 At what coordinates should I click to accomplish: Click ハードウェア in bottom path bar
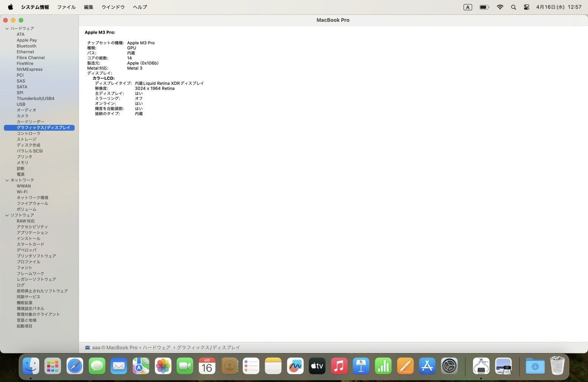coord(157,348)
